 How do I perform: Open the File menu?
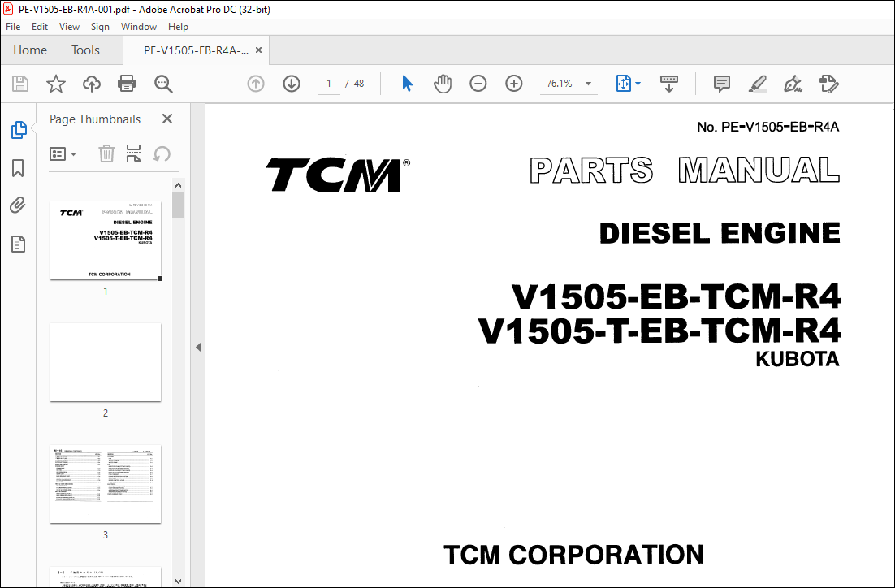tap(13, 27)
